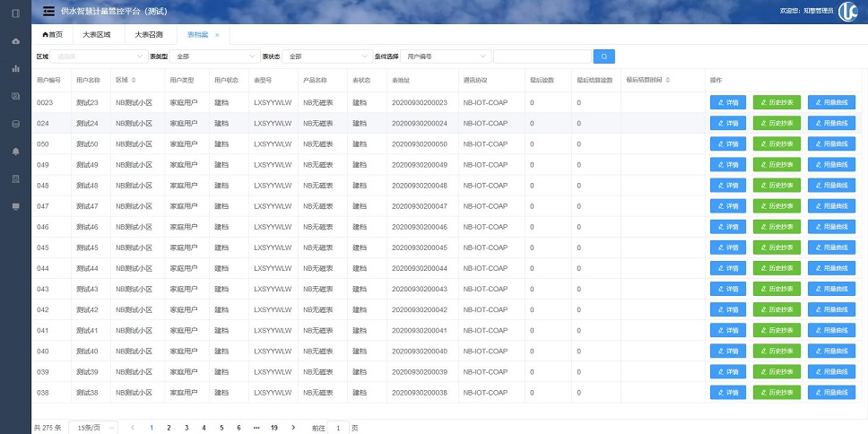868x434 pixels.
Task: Open 历史抄表 for user 038
Action: click(777, 393)
